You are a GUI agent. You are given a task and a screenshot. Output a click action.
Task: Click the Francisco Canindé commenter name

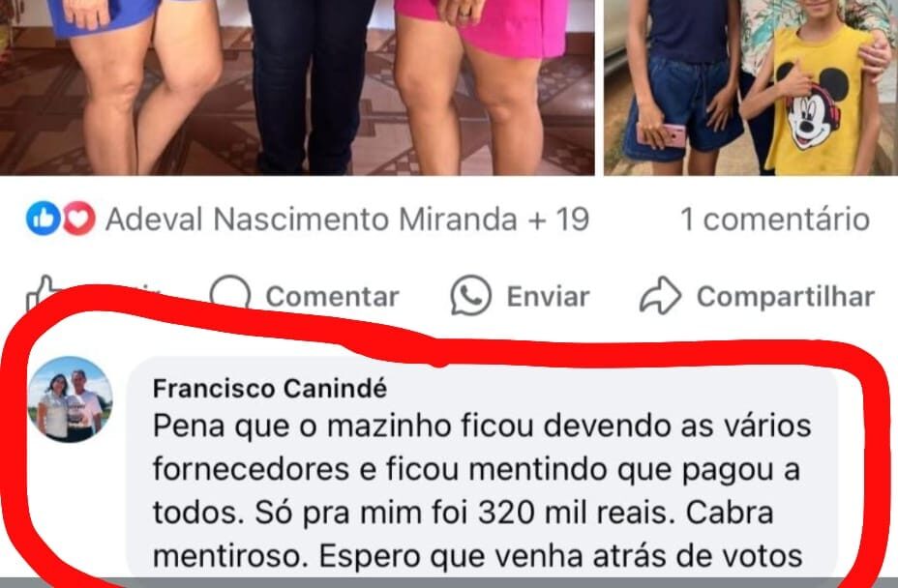pyautogui.click(x=270, y=389)
